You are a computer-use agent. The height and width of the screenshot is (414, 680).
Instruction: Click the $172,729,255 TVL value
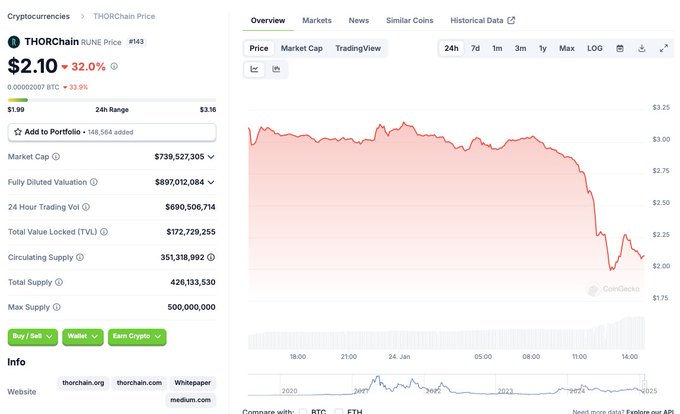(x=191, y=232)
